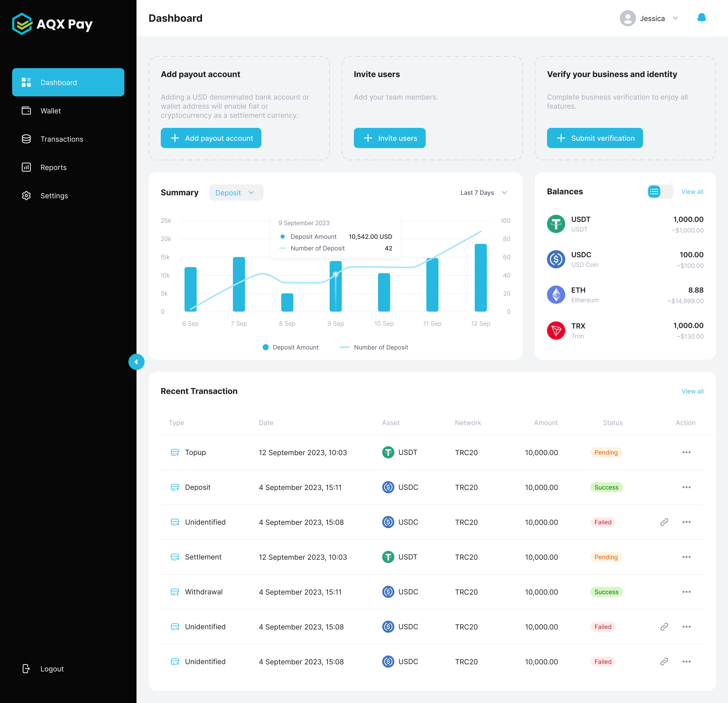Click the 9 Sep line data point
The height and width of the screenshot is (703, 728).
click(x=336, y=274)
